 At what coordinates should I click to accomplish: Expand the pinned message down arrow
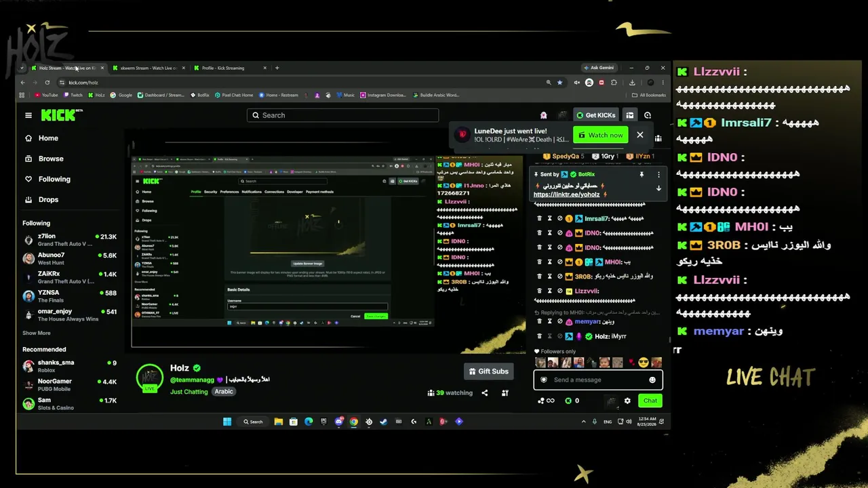coord(658,188)
